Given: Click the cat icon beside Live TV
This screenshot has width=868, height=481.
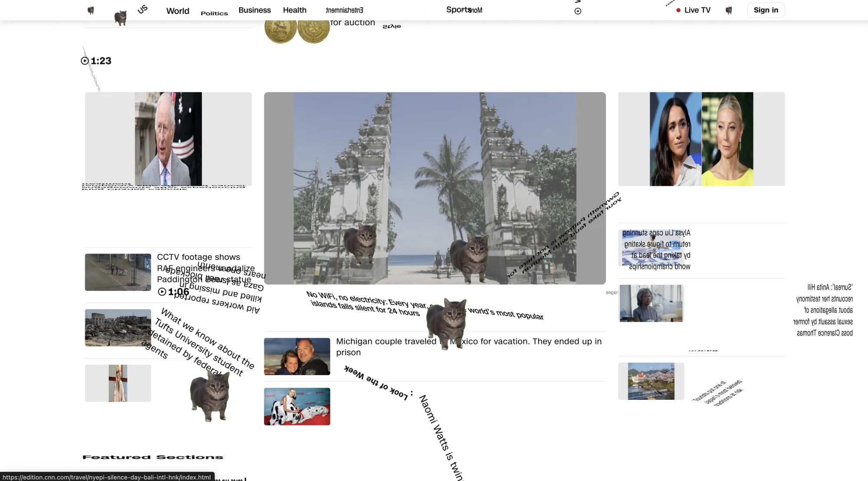Looking at the screenshot, I should pyautogui.click(x=729, y=10).
